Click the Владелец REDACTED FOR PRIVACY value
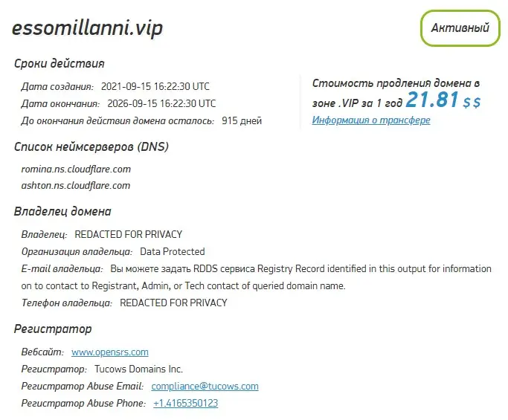The image size is (508, 420). 128,234
